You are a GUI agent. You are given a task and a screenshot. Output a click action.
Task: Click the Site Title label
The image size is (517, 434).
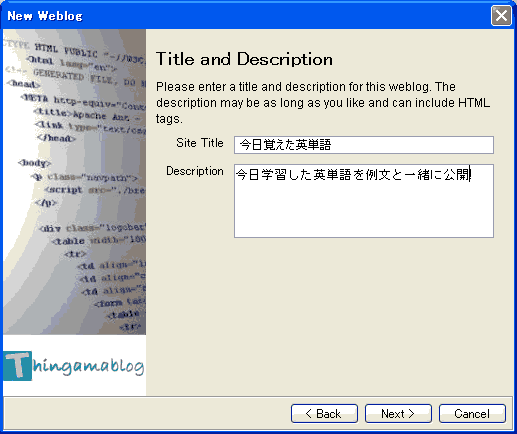pyautogui.click(x=200, y=143)
